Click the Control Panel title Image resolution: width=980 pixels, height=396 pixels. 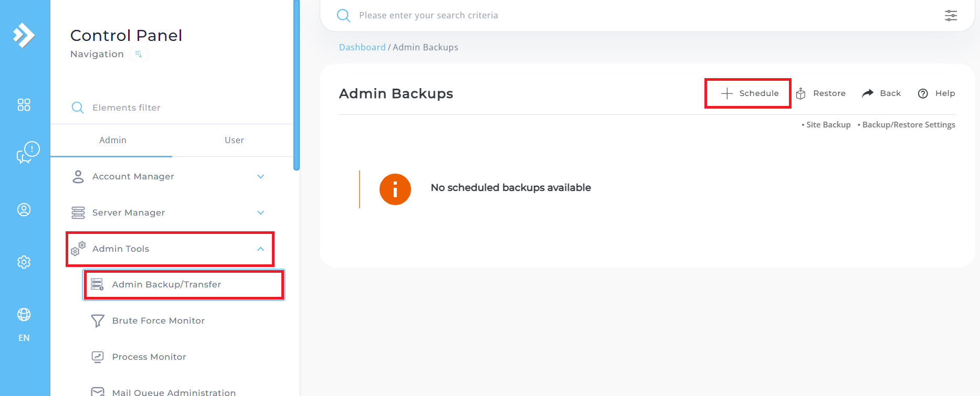point(126,35)
